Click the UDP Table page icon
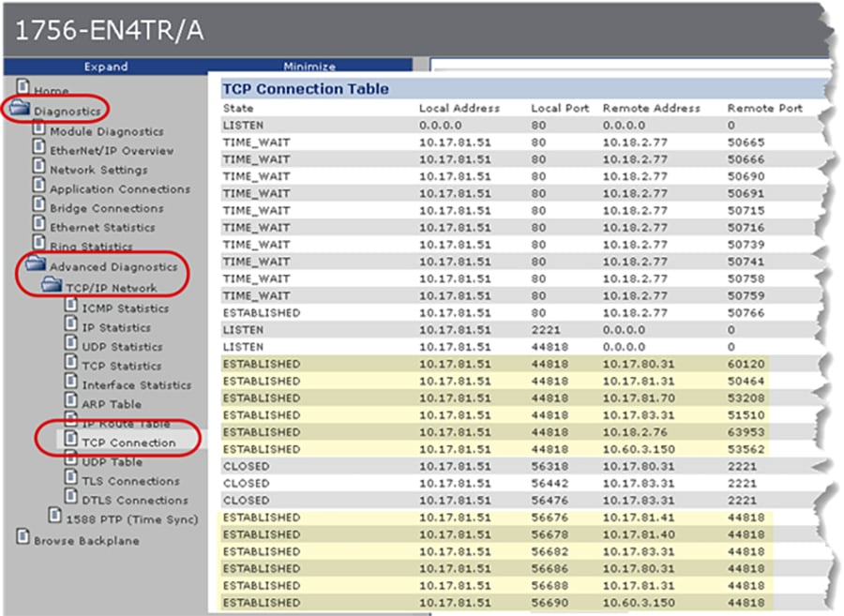This screenshot has width=844, height=616. [71, 458]
